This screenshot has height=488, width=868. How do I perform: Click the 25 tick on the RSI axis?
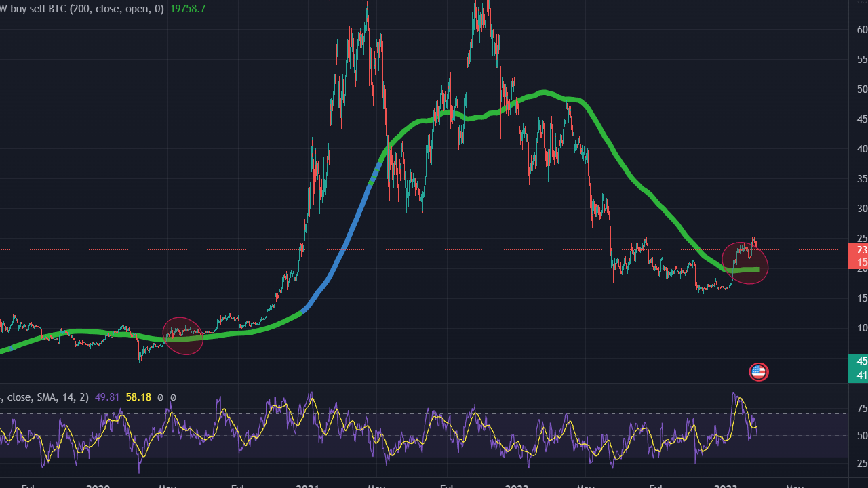(x=862, y=463)
